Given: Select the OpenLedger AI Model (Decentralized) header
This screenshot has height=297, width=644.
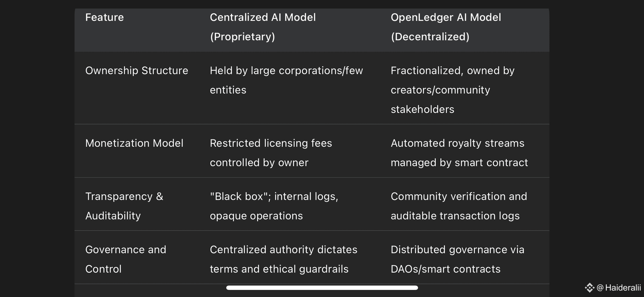Looking at the screenshot, I should [446, 27].
